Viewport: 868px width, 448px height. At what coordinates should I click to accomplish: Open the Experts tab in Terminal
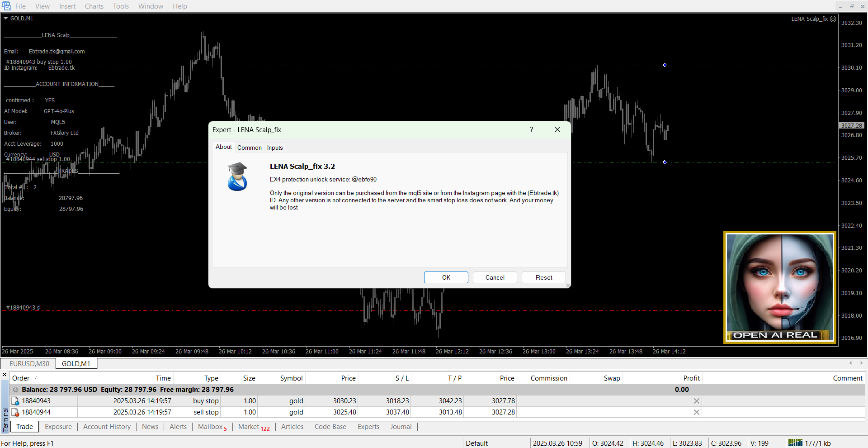368,427
